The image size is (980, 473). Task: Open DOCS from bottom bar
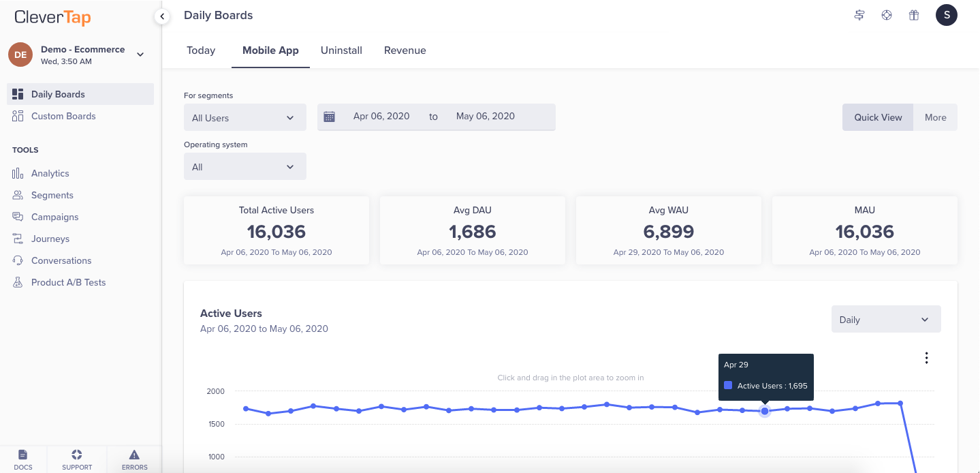tap(23, 459)
